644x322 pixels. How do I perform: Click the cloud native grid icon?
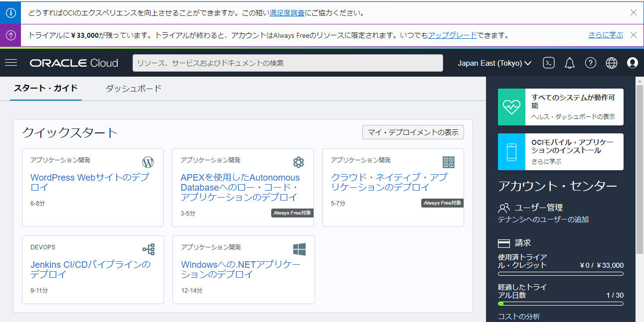449,162
